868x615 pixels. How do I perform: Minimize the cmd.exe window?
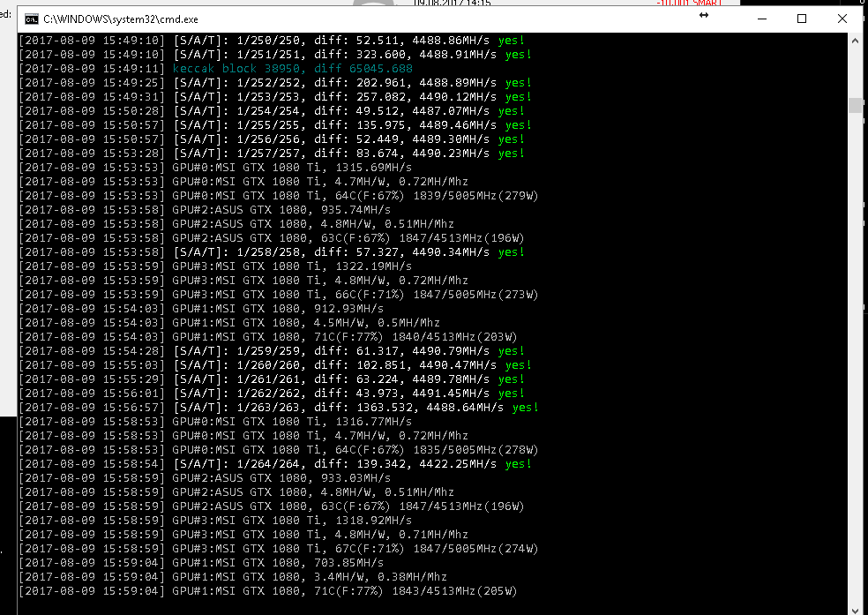tap(762, 19)
